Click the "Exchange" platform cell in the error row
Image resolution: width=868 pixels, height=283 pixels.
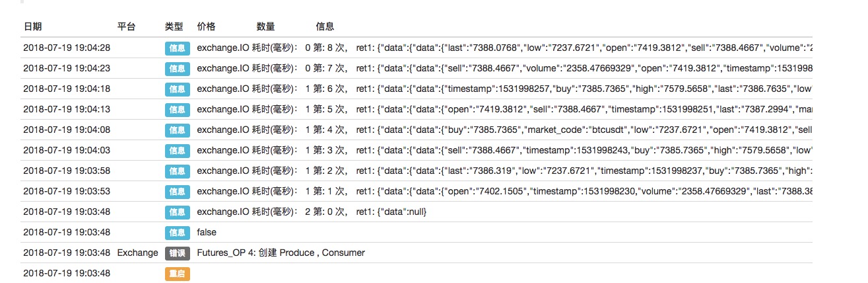[x=137, y=253]
